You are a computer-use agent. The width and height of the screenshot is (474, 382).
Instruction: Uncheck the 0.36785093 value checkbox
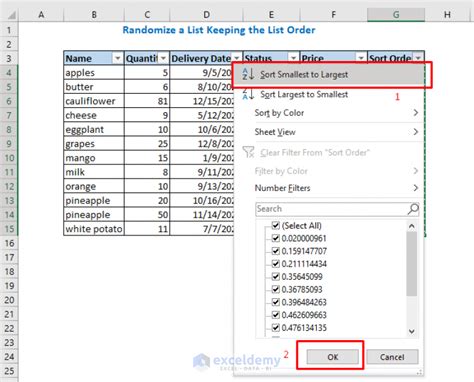pyautogui.click(x=275, y=289)
